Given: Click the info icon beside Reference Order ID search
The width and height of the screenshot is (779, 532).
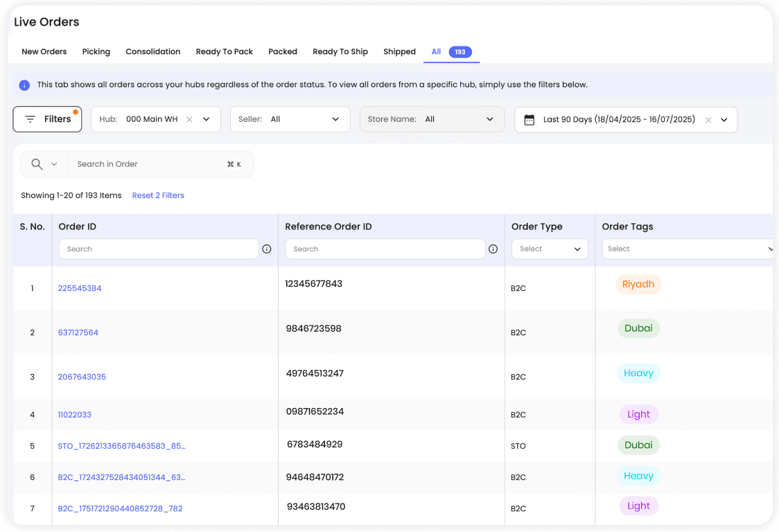Looking at the screenshot, I should tap(493, 249).
